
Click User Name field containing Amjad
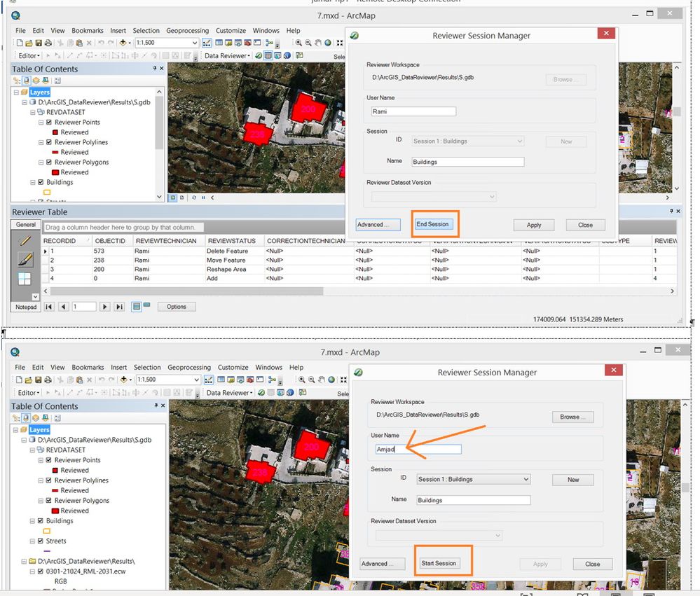coord(418,449)
